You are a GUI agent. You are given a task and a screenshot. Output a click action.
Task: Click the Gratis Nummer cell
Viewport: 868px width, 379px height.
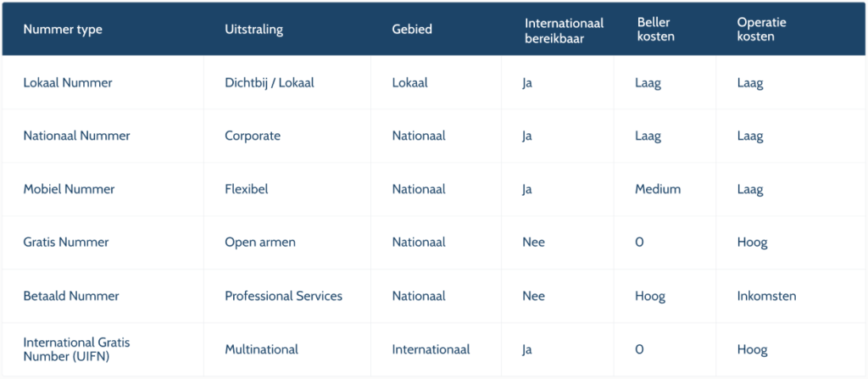(66, 242)
